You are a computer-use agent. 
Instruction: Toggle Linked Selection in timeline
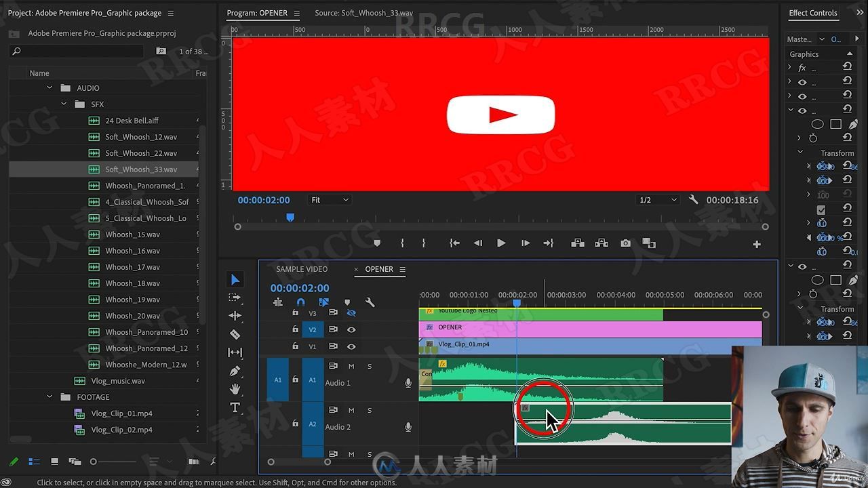point(324,302)
